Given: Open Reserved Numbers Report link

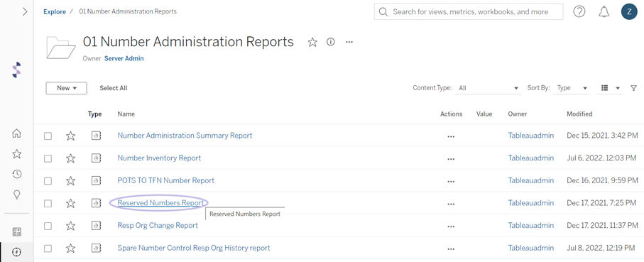Looking at the screenshot, I should [160, 203].
